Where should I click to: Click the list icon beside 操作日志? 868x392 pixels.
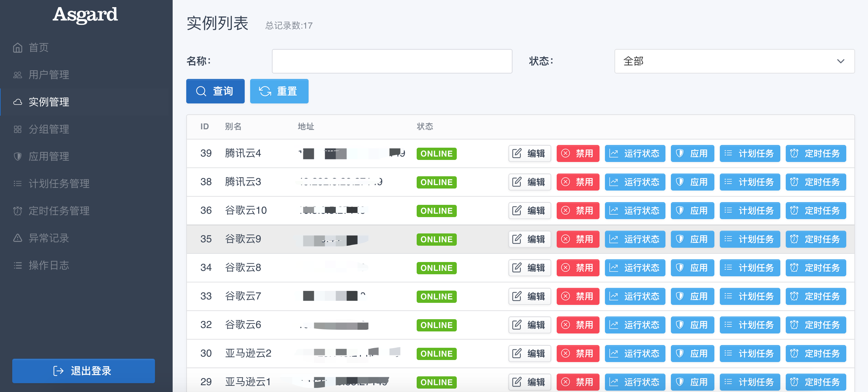pos(18,265)
